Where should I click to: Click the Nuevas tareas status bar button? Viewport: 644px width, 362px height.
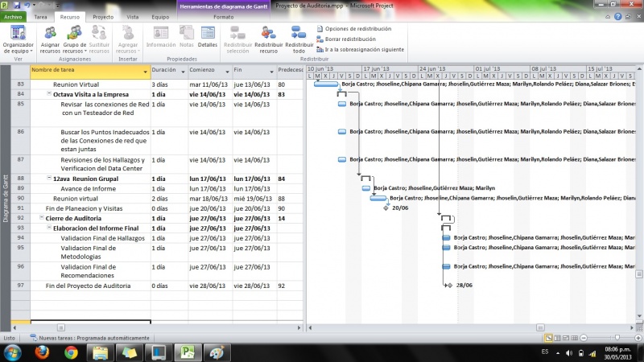93,339
